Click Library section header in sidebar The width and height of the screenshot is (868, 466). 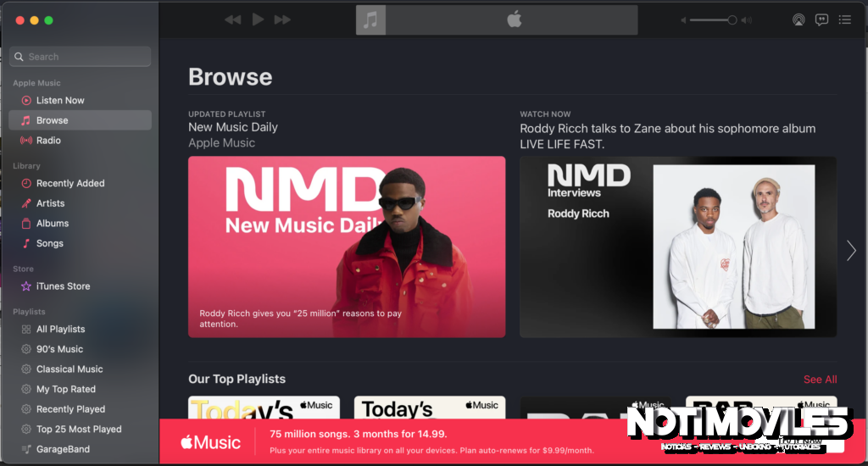26,165
